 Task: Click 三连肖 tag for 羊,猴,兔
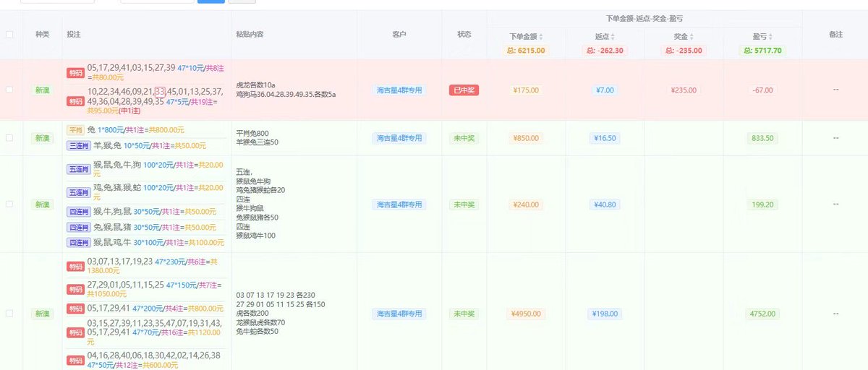pos(78,145)
